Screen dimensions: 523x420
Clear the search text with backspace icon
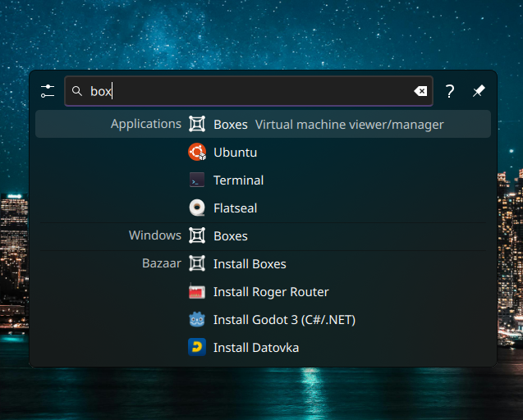pyautogui.click(x=420, y=91)
